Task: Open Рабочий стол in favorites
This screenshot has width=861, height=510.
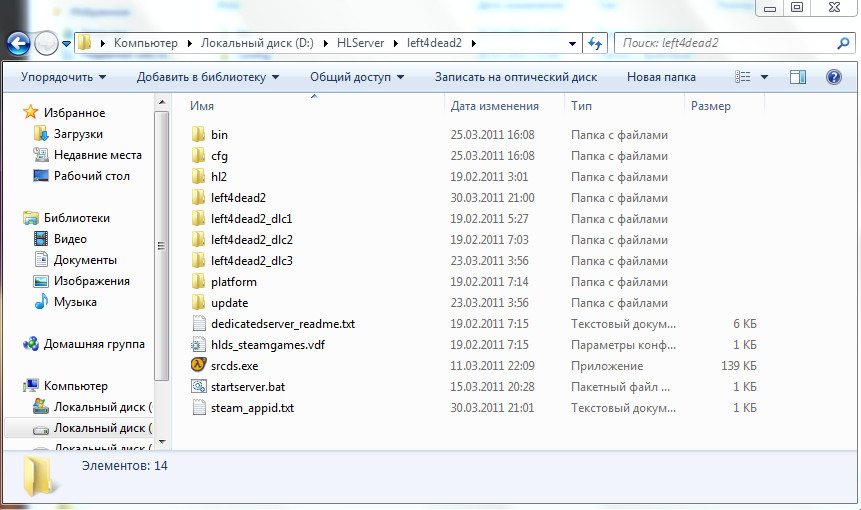Action: tap(91, 176)
